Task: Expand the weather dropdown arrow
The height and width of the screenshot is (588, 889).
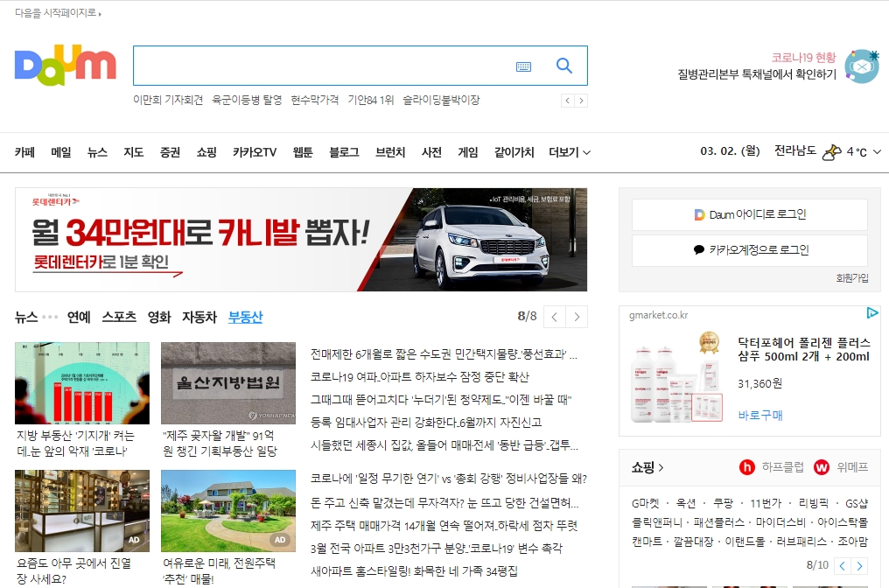Action: (x=877, y=152)
